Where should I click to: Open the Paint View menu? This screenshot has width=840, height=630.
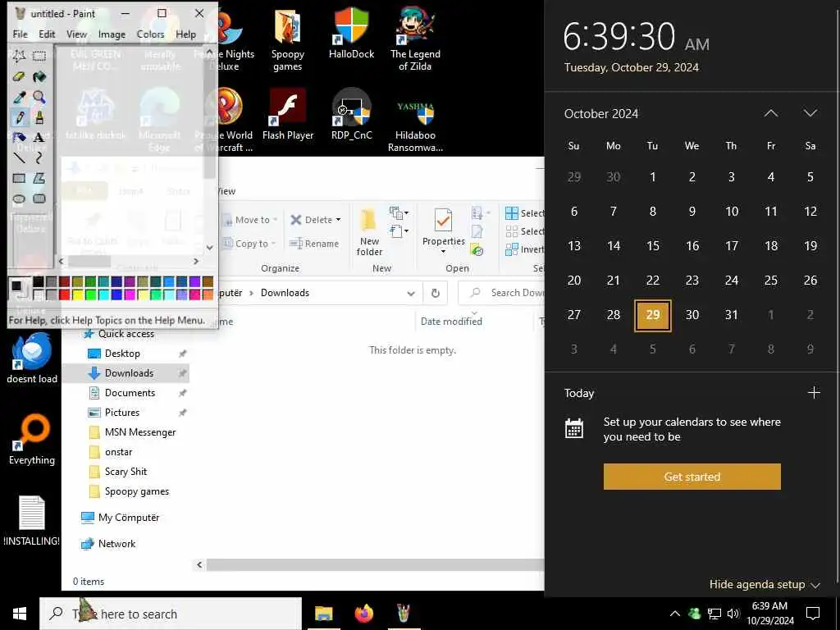[76, 34]
